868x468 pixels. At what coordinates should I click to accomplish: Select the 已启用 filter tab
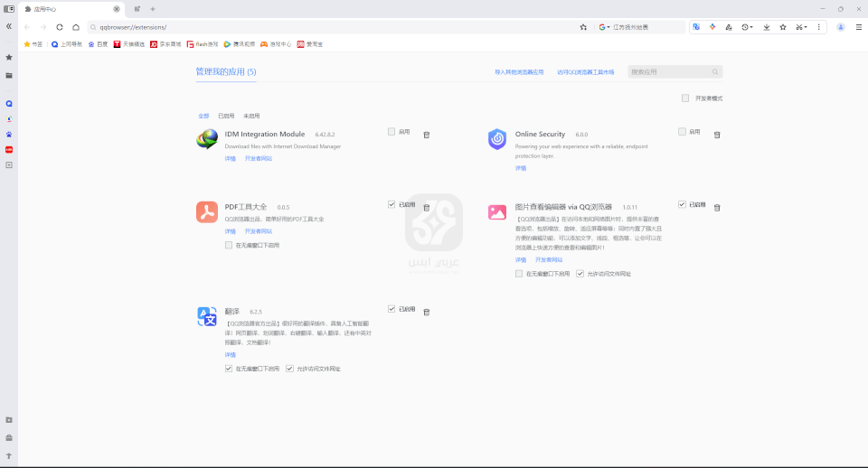[x=226, y=116]
